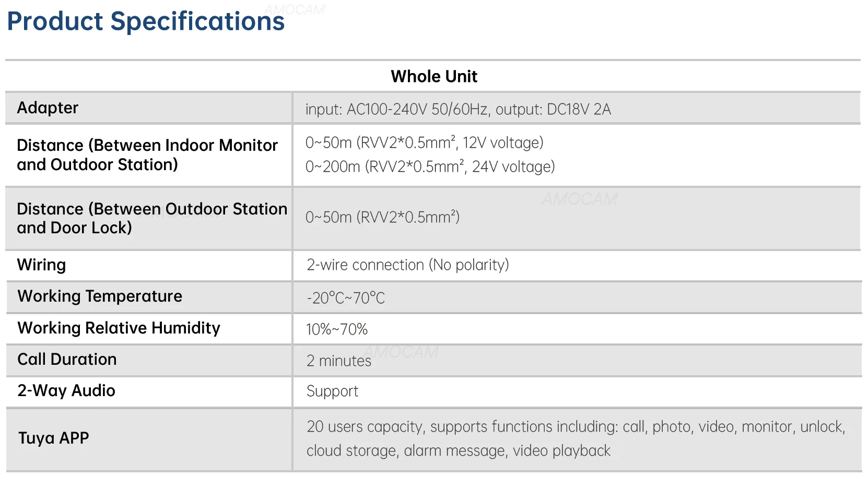The height and width of the screenshot is (477, 868).
Task: Click the Working Temperature label
Action: click(100, 296)
